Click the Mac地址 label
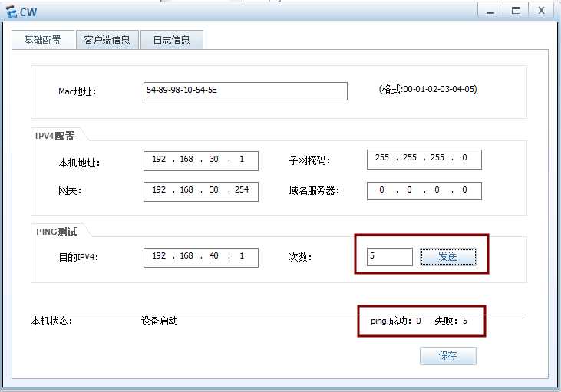Screen dimensions: 561x392 coord(78,91)
